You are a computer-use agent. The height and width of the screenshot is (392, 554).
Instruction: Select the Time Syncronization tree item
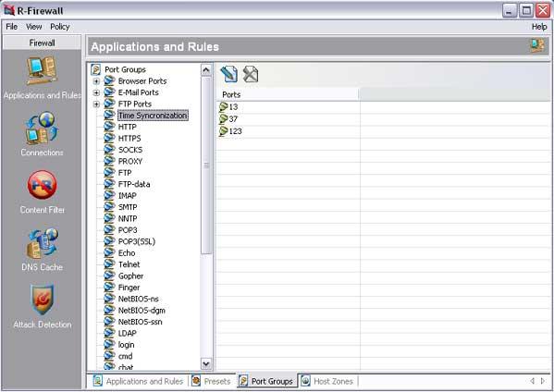pyautogui.click(x=153, y=116)
